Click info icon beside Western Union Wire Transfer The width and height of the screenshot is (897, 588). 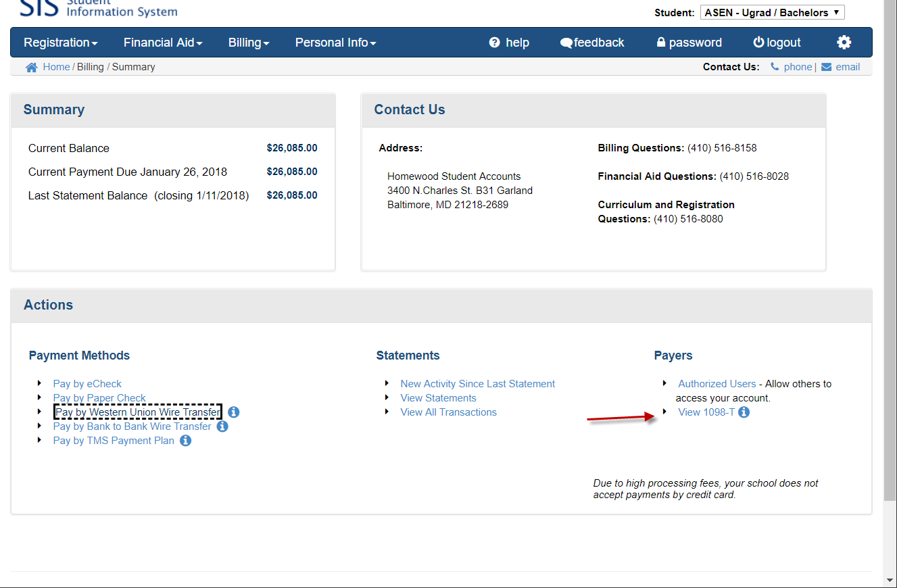[234, 412]
